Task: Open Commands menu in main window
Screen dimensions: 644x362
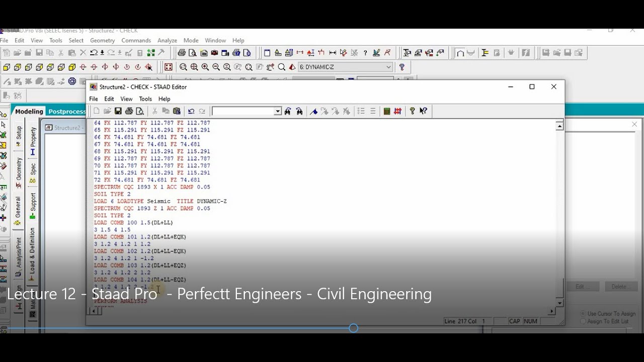Action: click(x=136, y=40)
